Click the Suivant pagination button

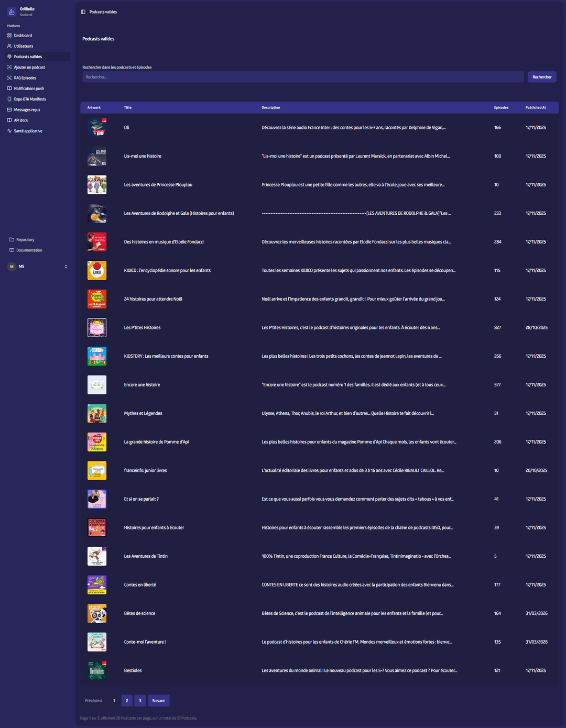(158, 700)
